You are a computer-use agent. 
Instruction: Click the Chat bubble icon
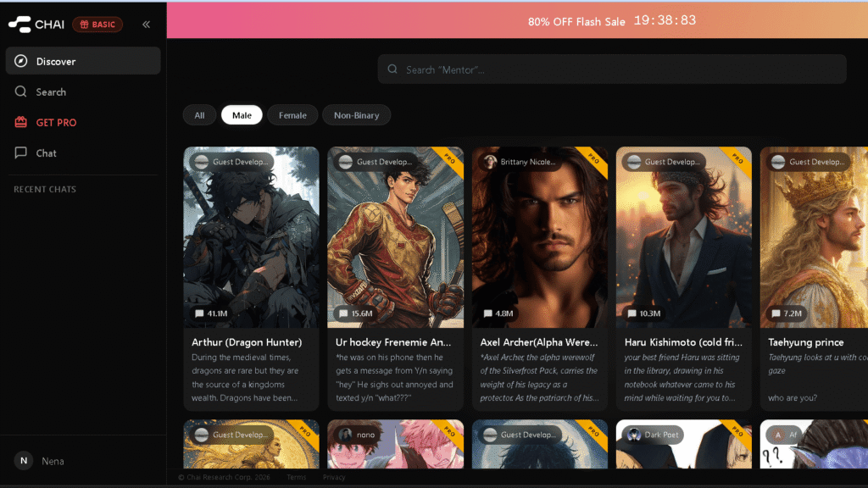click(21, 152)
